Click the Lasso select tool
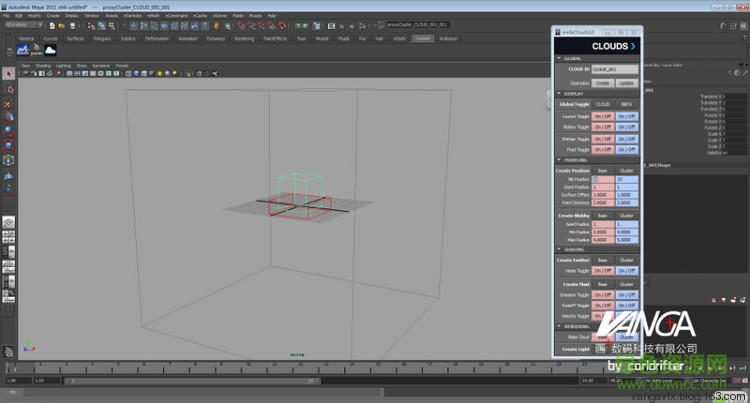 point(8,88)
